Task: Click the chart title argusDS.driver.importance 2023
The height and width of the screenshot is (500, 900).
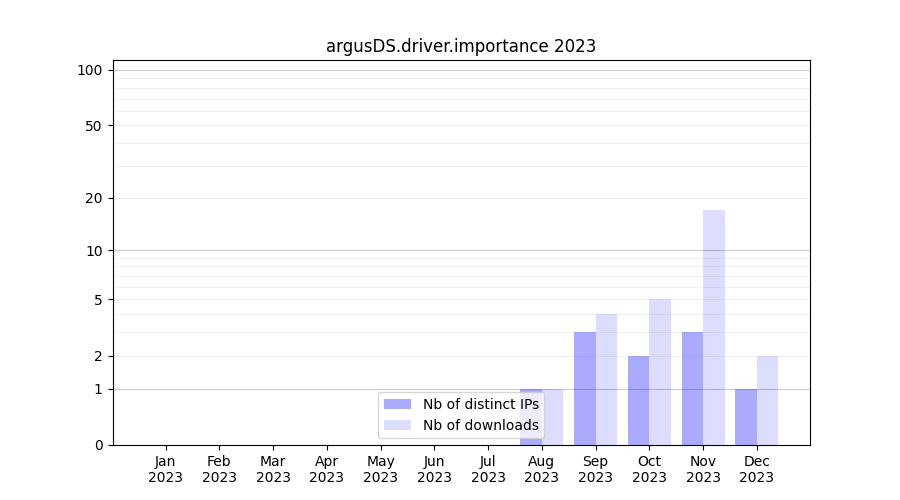Action: [x=461, y=46]
